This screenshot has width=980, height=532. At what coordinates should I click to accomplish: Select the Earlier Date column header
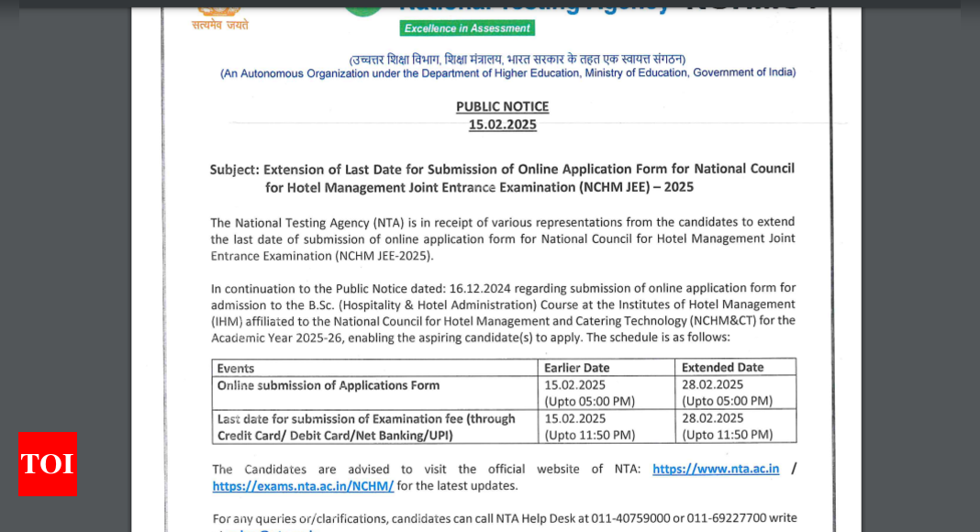576,368
